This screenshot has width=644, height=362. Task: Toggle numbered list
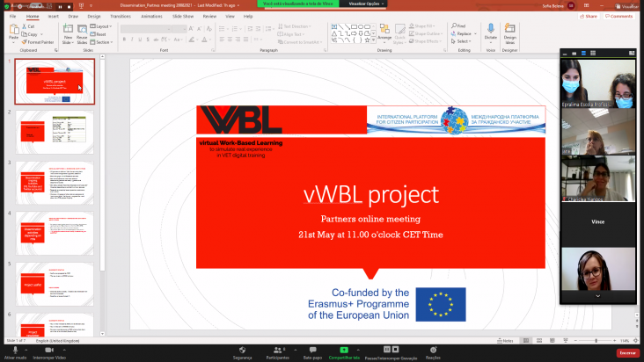pyautogui.click(x=235, y=29)
